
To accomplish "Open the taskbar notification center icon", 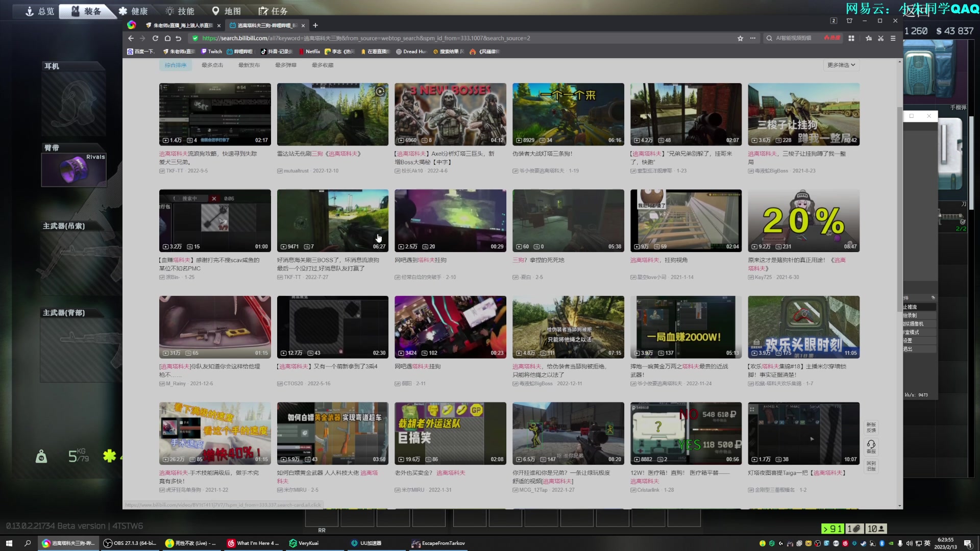I will point(968,543).
